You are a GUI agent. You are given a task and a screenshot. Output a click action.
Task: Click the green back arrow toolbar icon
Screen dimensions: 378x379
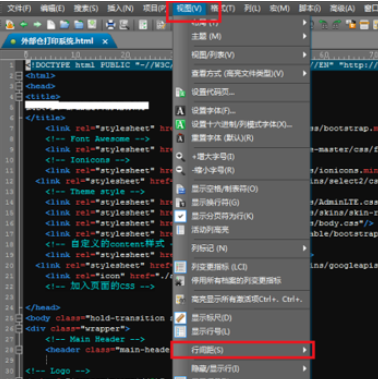pyautogui.click(x=24, y=24)
